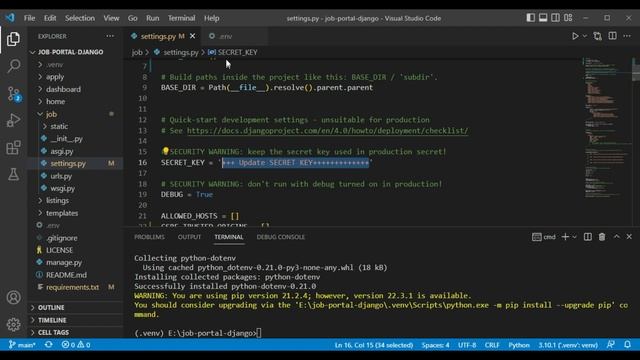Open the Run menu

click(153, 18)
